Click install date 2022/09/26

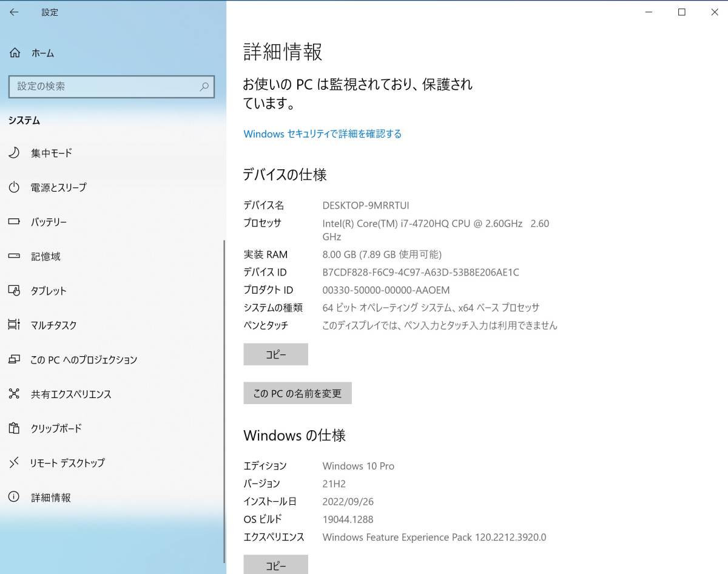tap(348, 501)
